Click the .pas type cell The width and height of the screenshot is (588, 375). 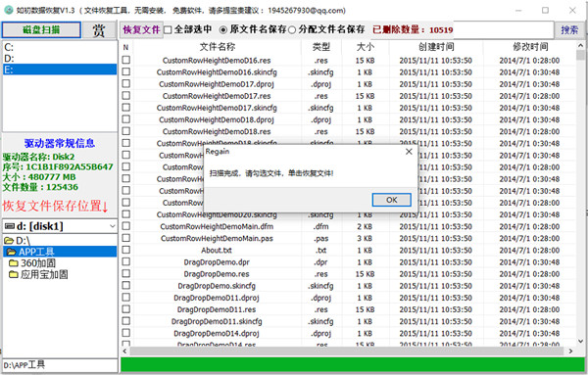click(x=321, y=238)
